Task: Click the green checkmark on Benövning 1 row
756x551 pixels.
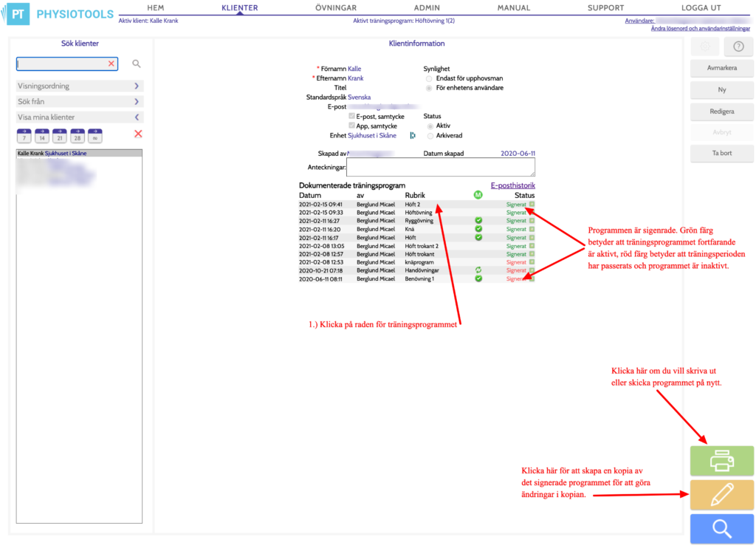Action: [x=478, y=278]
